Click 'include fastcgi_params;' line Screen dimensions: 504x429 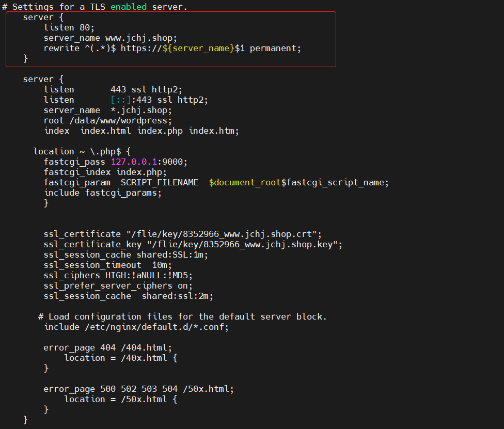point(103,193)
